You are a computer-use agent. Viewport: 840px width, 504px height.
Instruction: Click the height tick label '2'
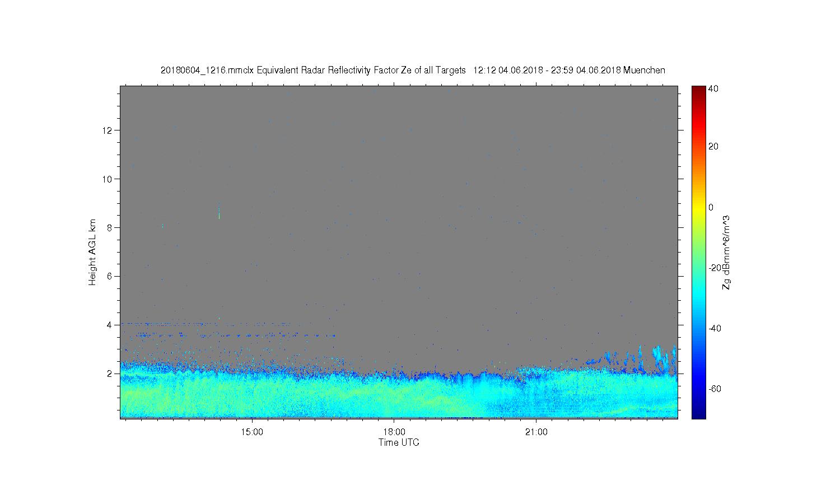click(x=110, y=374)
